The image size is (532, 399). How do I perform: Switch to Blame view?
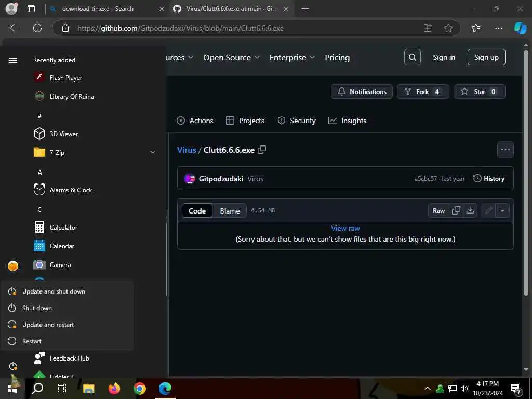[230, 211]
